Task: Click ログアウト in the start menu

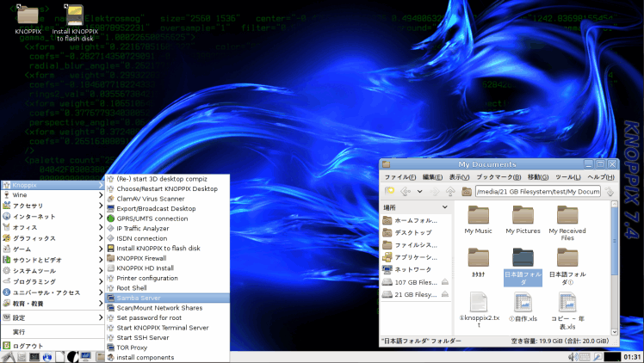Action: [53, 346]
